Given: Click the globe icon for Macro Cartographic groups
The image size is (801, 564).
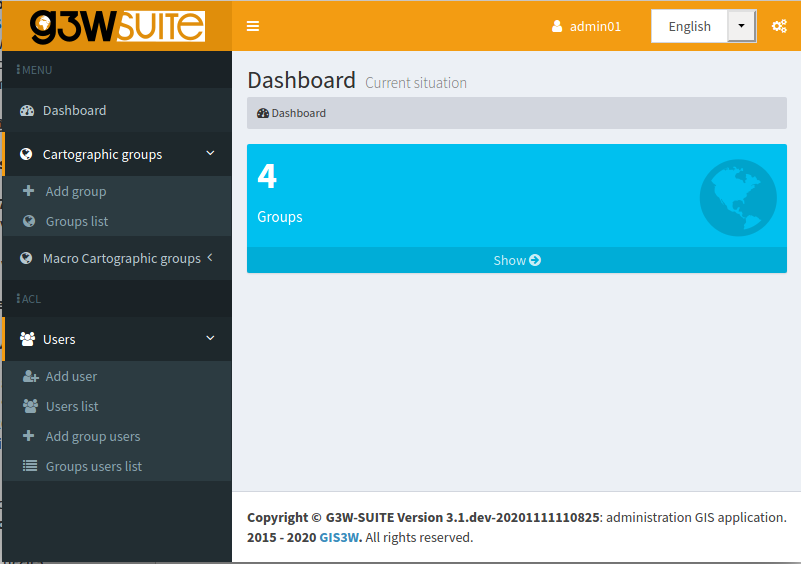Looking at the screenshot, I should coord(26,258).
